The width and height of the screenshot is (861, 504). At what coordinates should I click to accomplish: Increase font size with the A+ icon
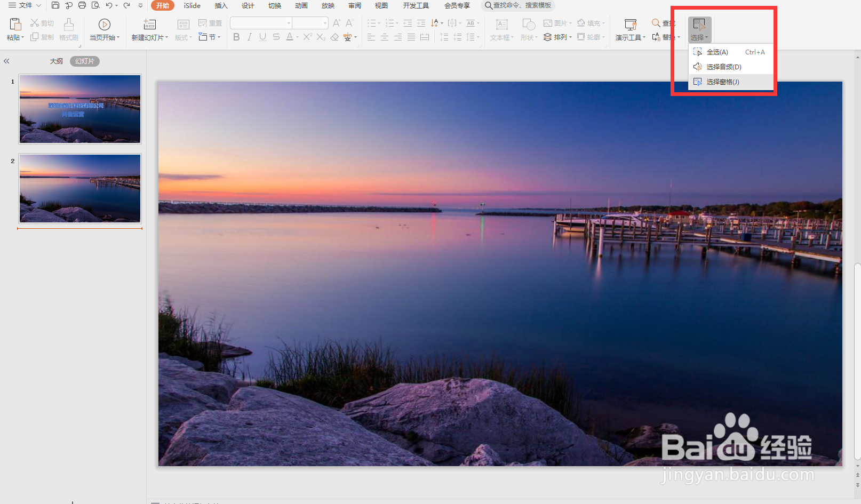[x=337, y=23]
